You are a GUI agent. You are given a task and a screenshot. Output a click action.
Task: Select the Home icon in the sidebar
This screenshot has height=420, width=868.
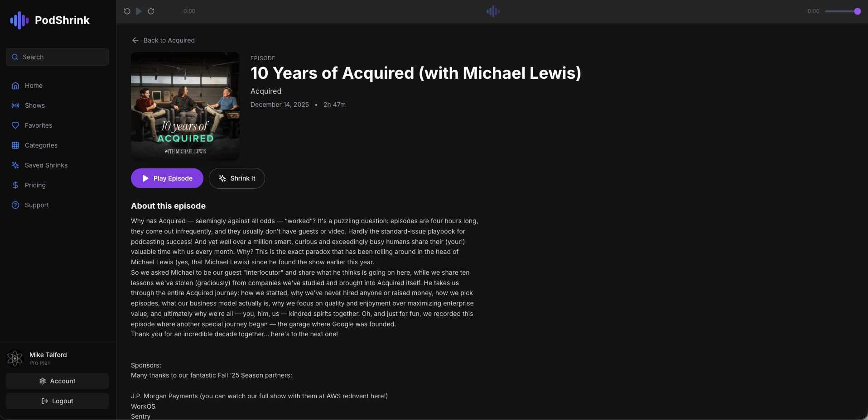(x=15, y=86)
